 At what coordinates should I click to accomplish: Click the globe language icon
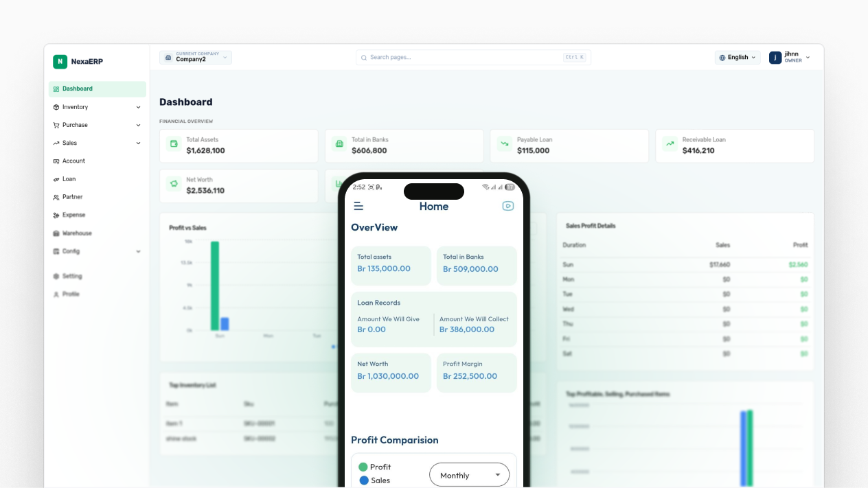pyautogui.click(x=722, y=58)
